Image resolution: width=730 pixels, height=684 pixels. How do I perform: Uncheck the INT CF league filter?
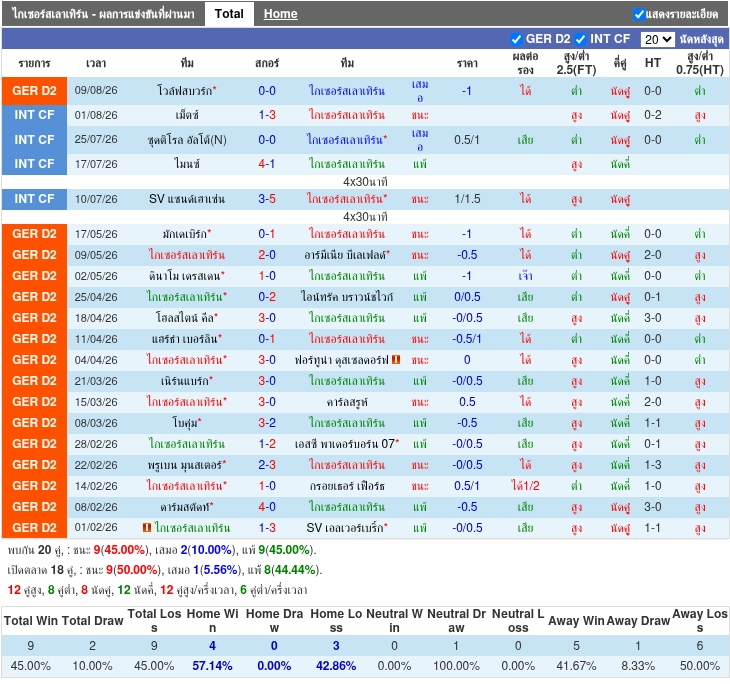point(580,39)
